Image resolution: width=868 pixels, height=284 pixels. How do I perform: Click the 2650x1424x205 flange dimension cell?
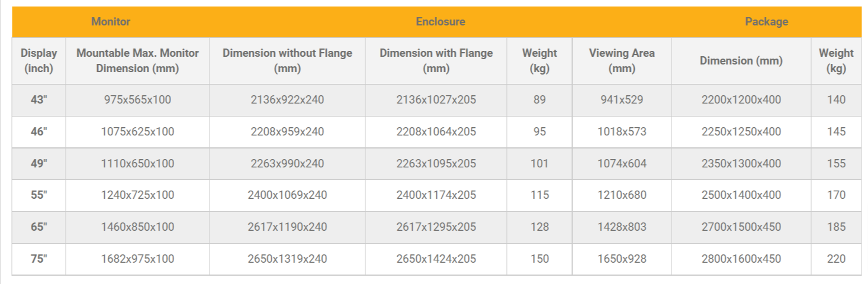click(436, 259)
